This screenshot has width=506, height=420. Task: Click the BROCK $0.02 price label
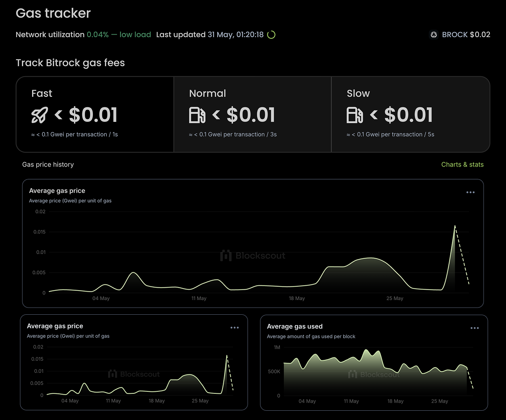point(466,35)
